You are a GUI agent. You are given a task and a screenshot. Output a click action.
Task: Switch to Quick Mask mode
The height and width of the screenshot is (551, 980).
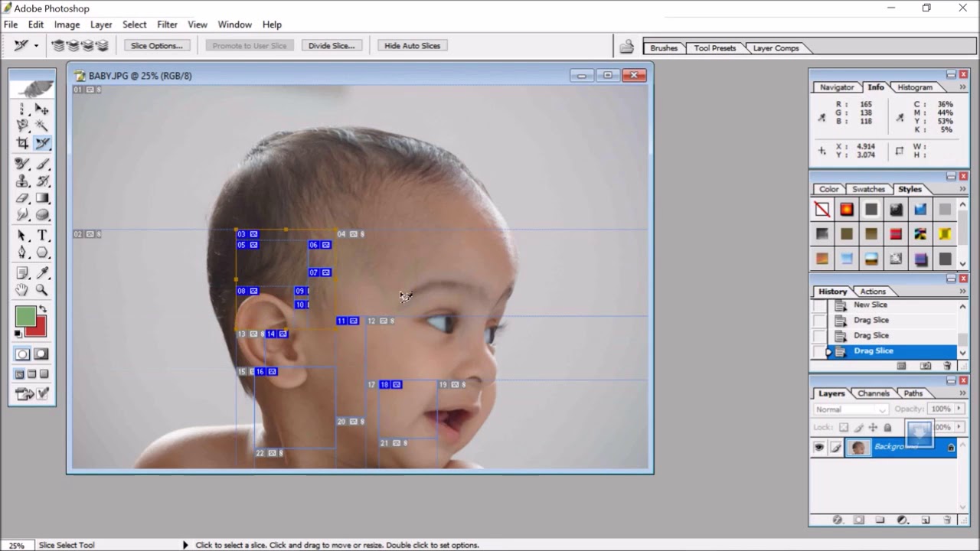[x=41, y=354]
